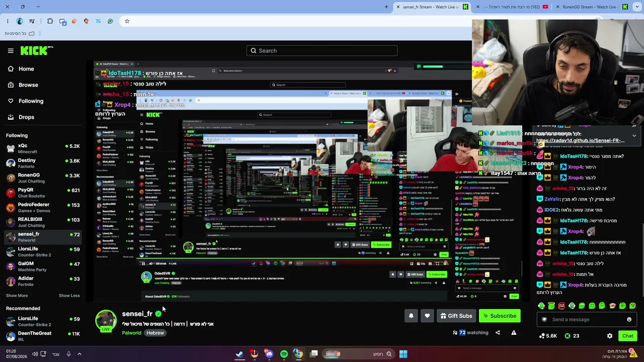
Task: Switch to RonenGG Stream browser tab
Action: point(591,7)
